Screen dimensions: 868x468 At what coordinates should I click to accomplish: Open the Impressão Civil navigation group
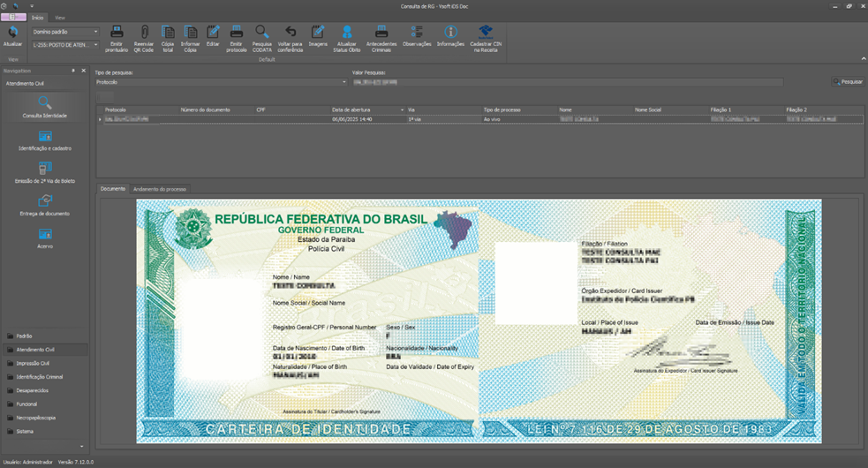tap(45, 363)
